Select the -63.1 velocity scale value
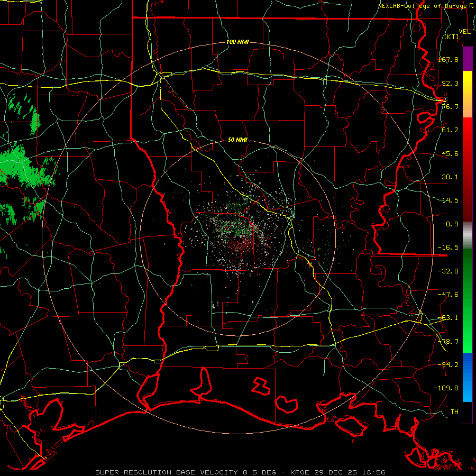This screenshot has width=476, height=476. point(448,318)
